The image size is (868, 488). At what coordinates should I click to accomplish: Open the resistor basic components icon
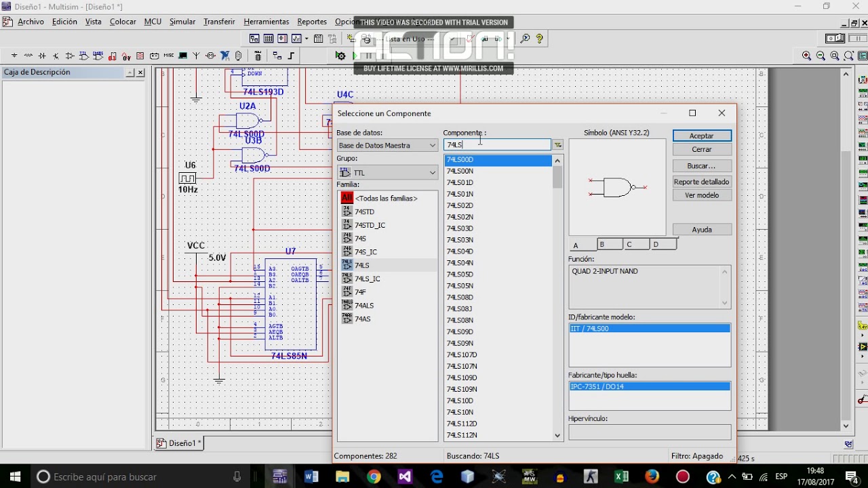point(28,56)
